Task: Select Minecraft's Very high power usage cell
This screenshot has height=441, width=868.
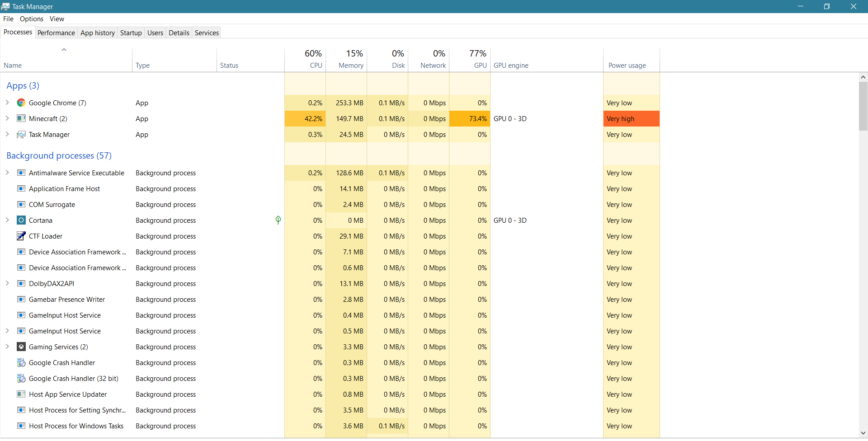Action: point(631,119)
